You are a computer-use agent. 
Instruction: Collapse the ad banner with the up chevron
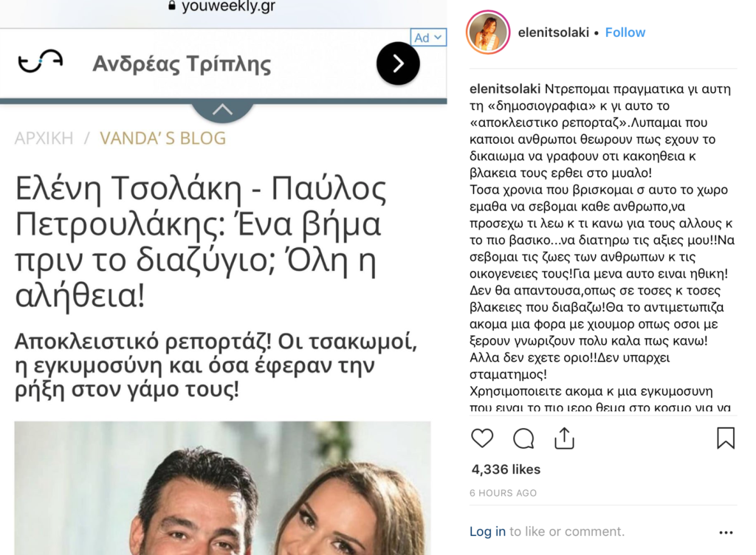coord(222,110)
